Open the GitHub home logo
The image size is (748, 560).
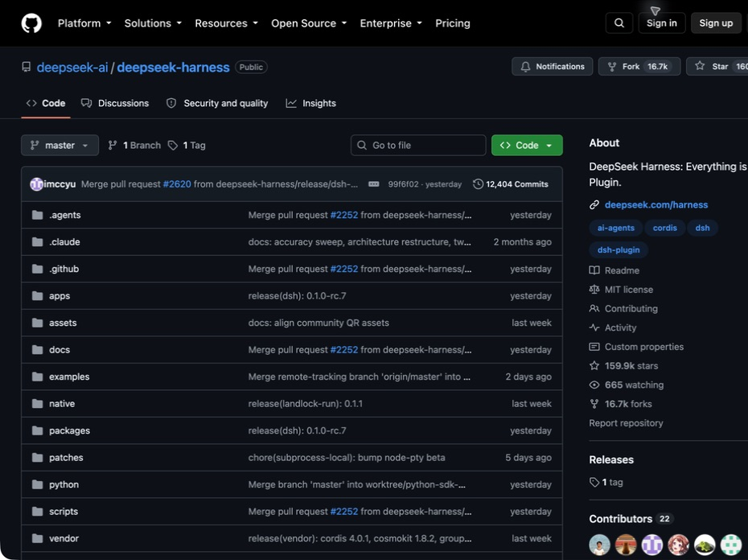pyautogui.click(x=31, y=23)
